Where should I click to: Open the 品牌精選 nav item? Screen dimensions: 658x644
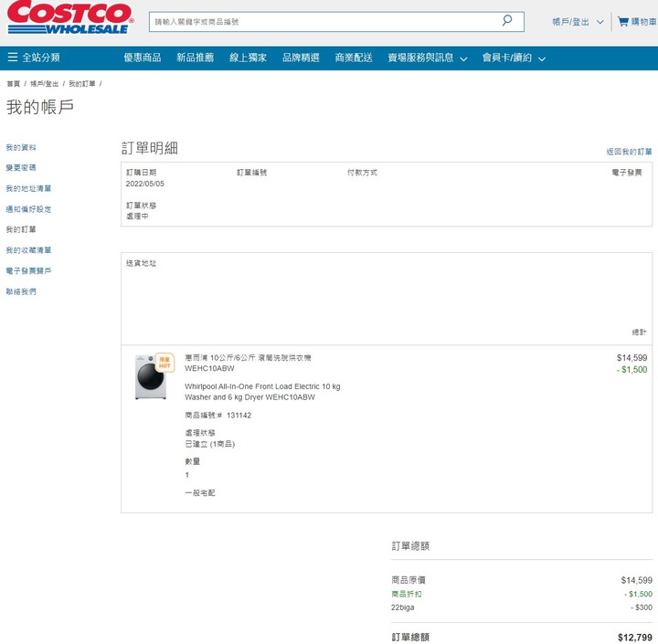click(301, 58)
